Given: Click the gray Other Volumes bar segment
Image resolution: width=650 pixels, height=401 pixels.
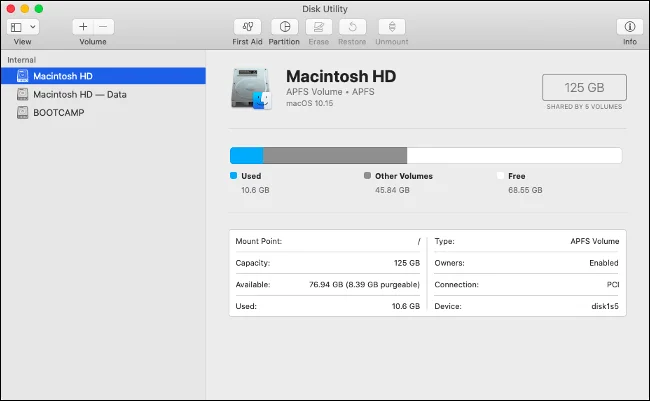Looking at the screenshot, I should (334, 155).
